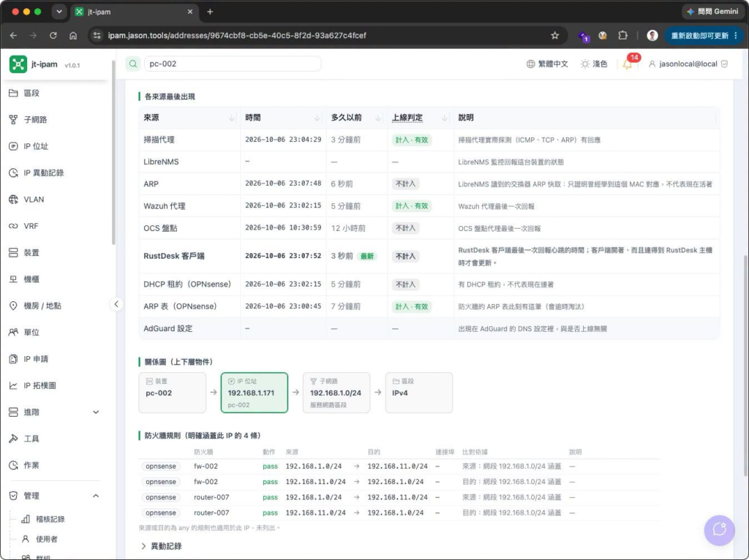This screenshot has width=749, height=560.
Task: Reload the page in the browser toolbar
Action: click(53, 35)
